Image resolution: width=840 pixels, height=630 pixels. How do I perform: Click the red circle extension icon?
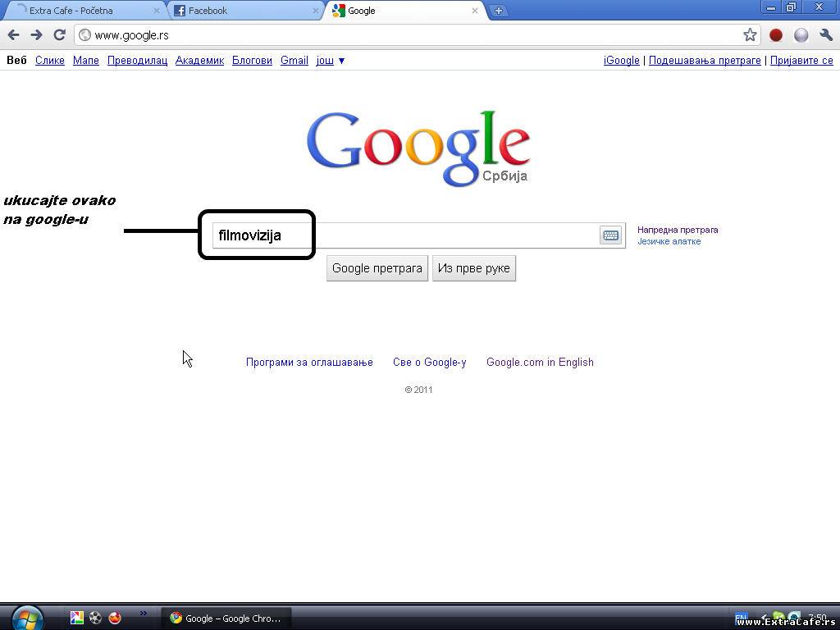[x=776, y=34]
